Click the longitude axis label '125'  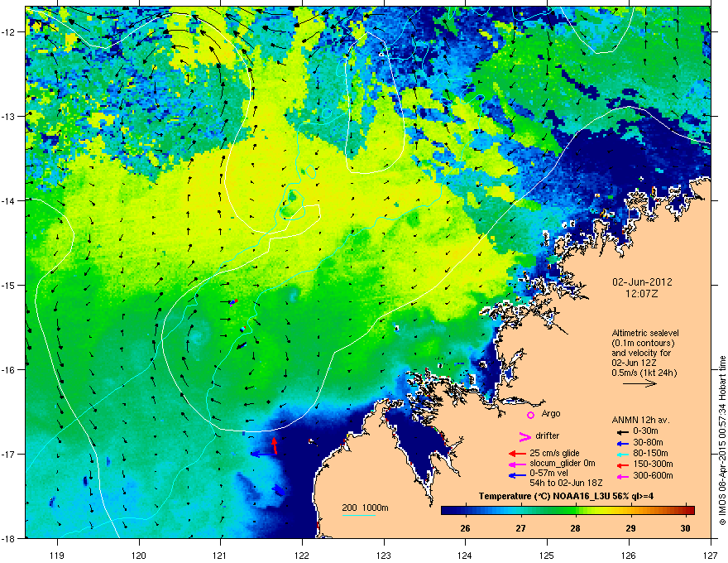click(547, 555)
